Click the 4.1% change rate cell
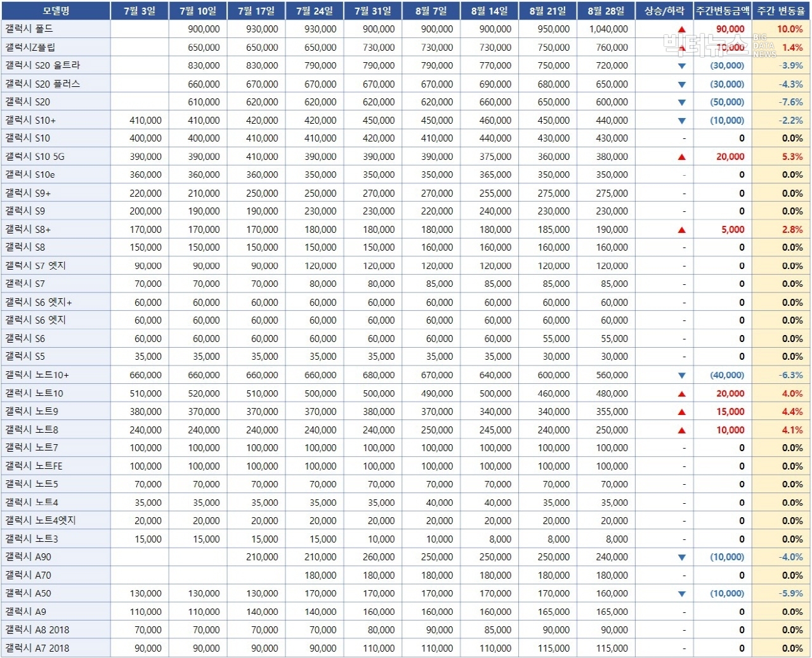Image resolution: width=812 pixels, height=658 pixels. point(792,430)
